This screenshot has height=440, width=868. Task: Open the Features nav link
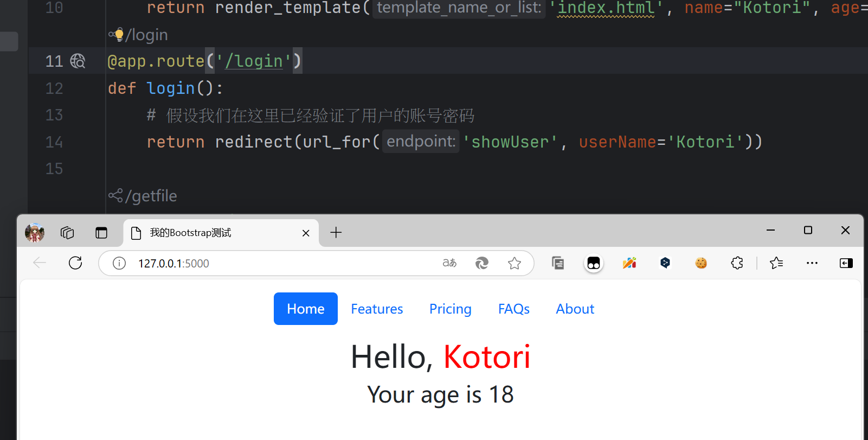[377, 309]
